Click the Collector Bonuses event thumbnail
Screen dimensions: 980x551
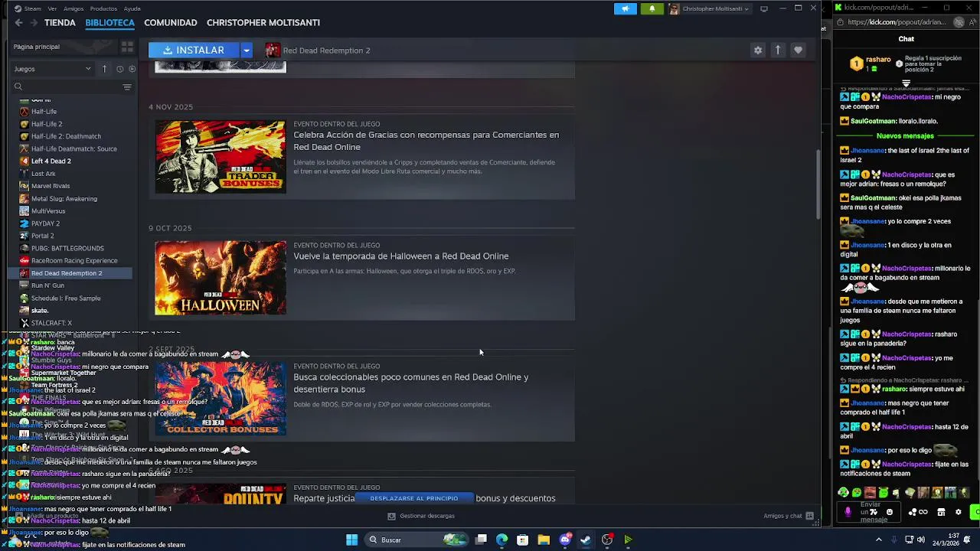point(220,399)
